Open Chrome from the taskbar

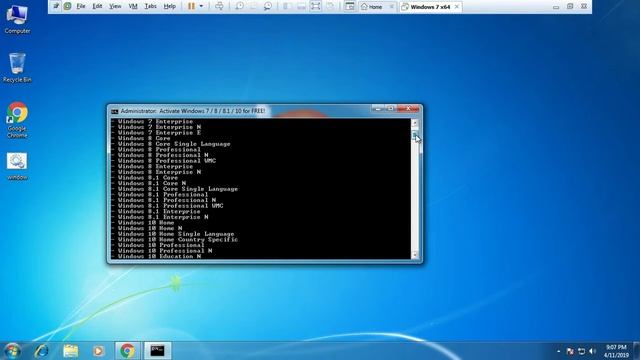(x=127, y=351)
